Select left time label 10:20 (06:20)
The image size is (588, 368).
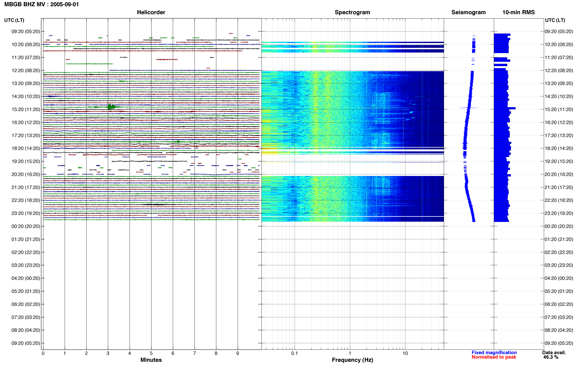tap(26, 44)
